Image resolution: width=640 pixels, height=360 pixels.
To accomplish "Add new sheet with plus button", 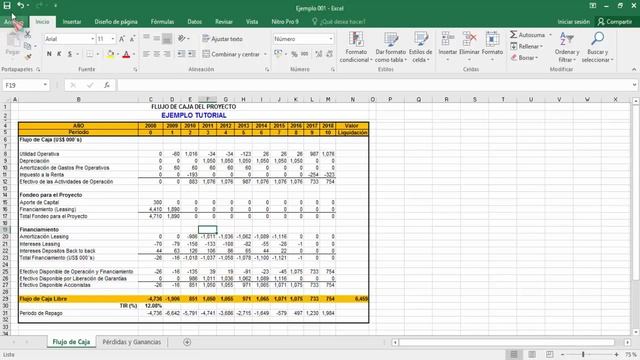I will pos(187,342).
